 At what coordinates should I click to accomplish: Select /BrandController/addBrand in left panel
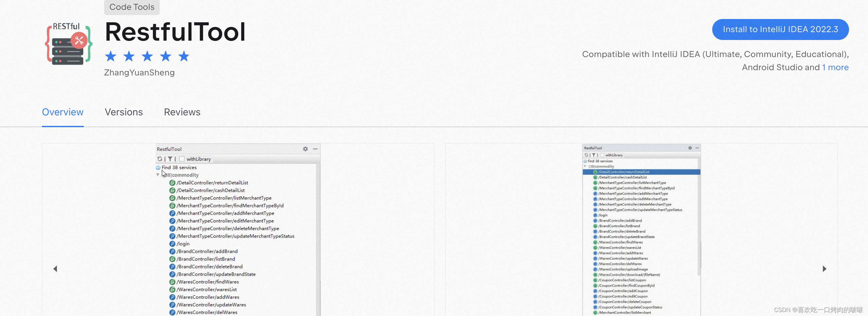tap(207, 251)
